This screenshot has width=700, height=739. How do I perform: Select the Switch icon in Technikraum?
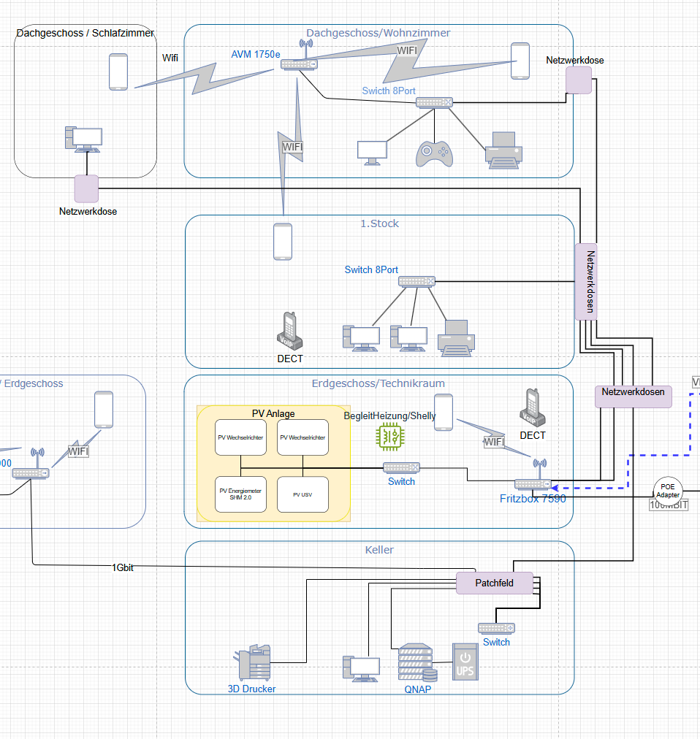coord(401,467)
